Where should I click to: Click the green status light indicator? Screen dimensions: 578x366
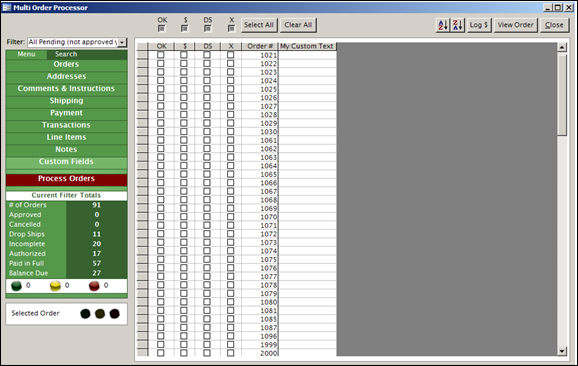tap(16, 286)
